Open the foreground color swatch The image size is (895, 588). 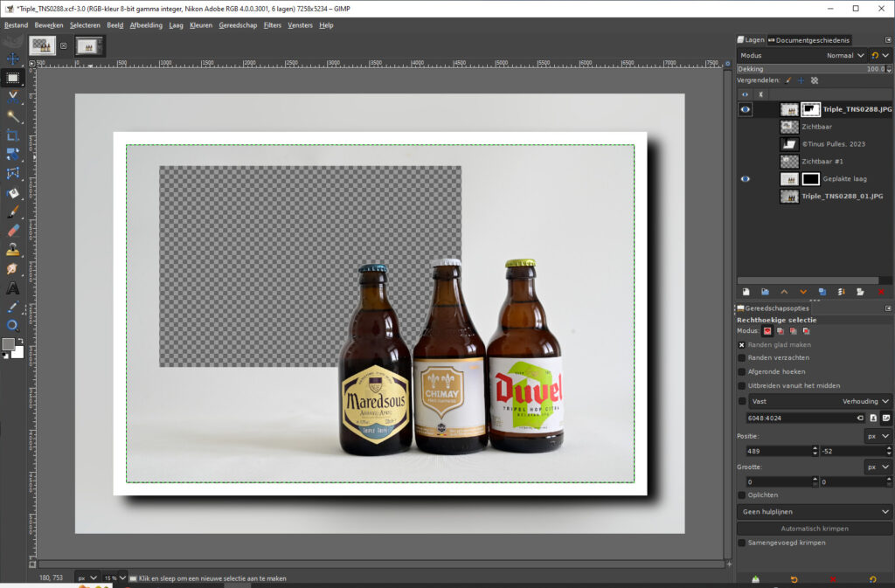click(8, 344)
